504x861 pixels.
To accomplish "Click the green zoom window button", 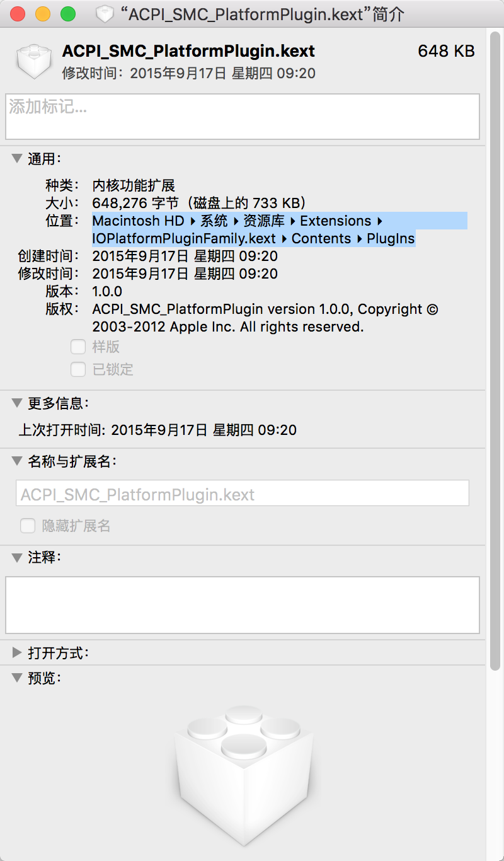I will pos(67,14).
